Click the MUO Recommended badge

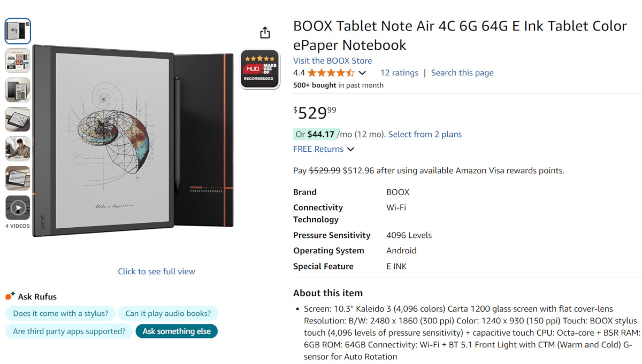259,69
